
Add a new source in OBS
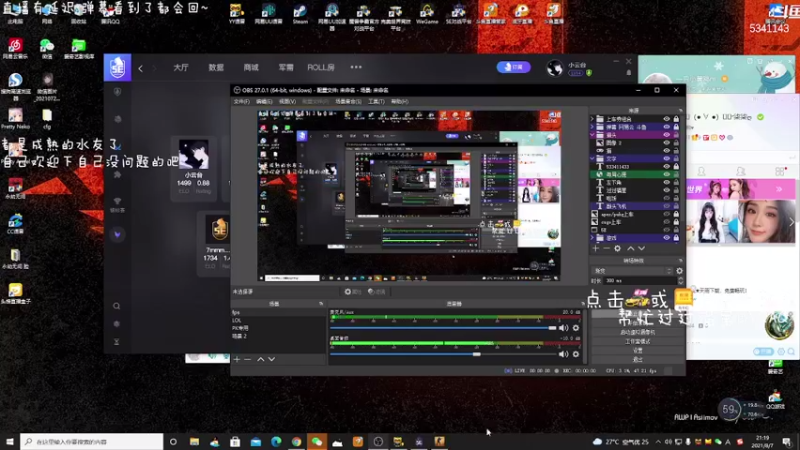point(595,248)
